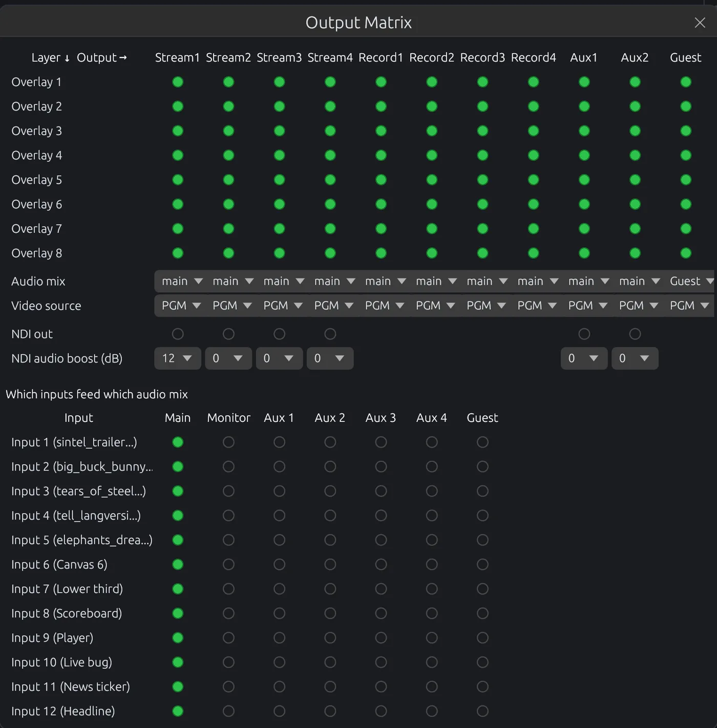
Task: Toggle Overlay 1 on Record3 output
Action: [x=482, y=82]
